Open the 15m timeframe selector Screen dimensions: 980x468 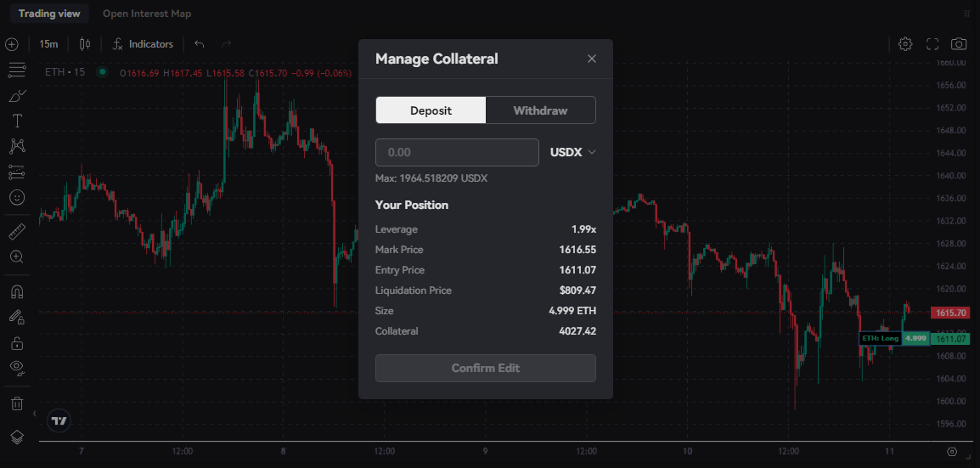click(x=48, y=44)
